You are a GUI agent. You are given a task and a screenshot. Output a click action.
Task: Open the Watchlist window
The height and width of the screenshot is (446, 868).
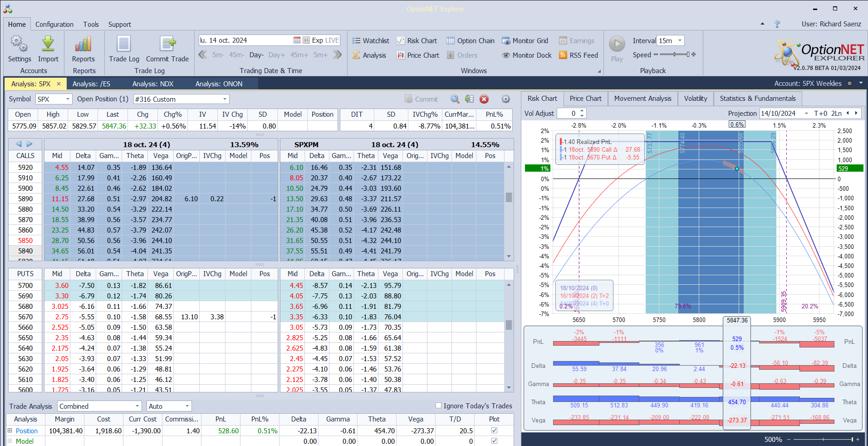tap(371, 41)
